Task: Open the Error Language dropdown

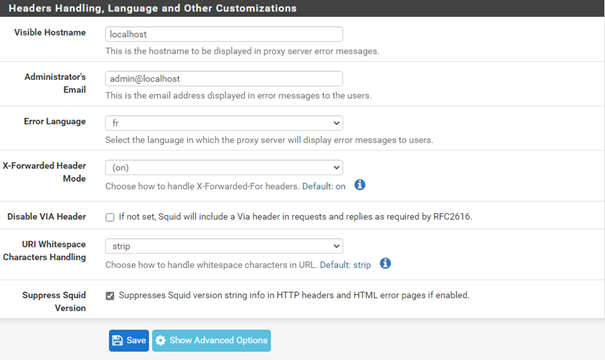Action: 224,123
